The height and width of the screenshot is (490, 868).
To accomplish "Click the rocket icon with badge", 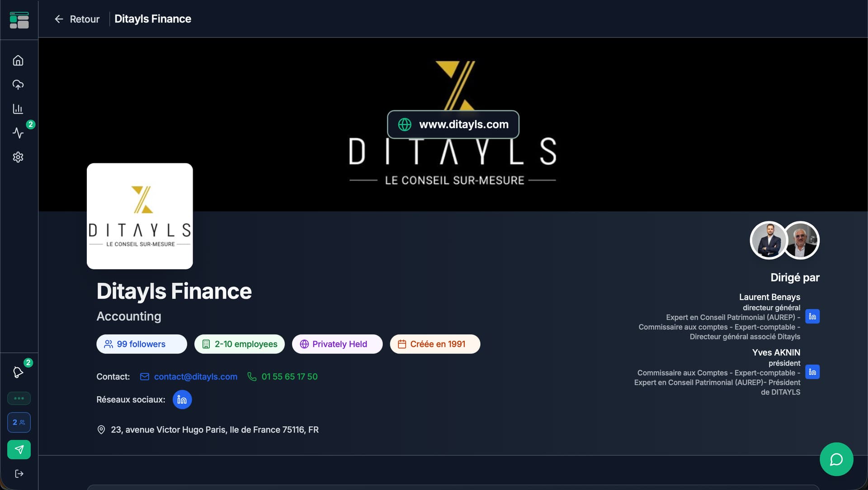I will pyautogui.click(x=18, y=372).
